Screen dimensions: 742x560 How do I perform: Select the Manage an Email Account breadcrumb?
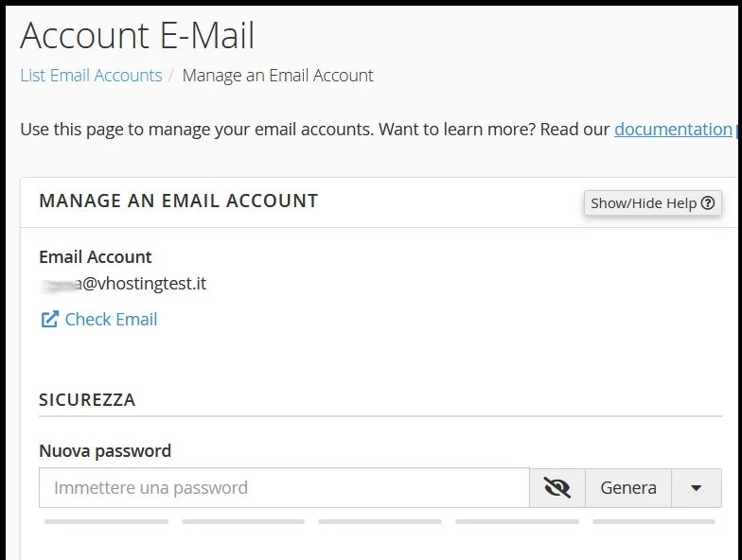click(x=277, y=76)
